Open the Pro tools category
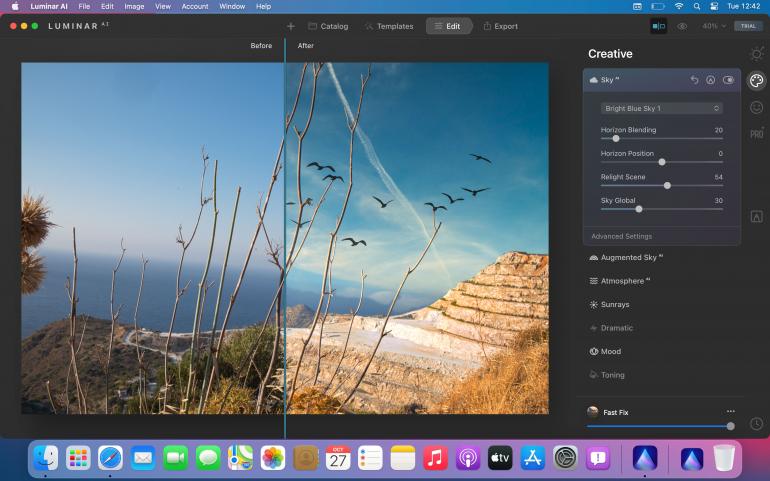 point(756,133)
